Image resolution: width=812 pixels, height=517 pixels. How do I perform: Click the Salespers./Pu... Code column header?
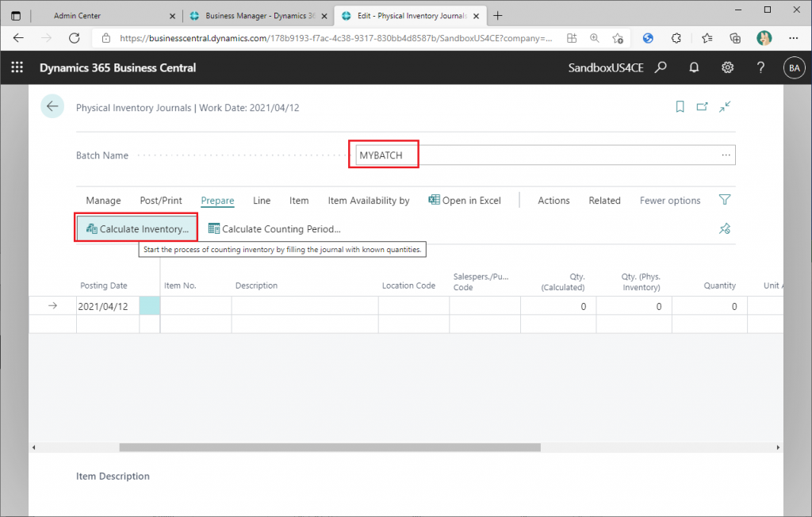point(481,281)
